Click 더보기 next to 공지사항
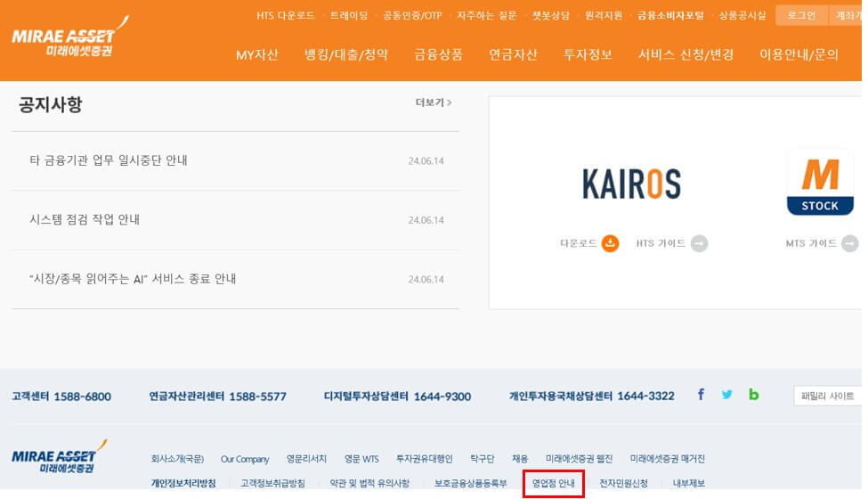Viewport: 868px width, 499px height. click(x=434, y=102)
